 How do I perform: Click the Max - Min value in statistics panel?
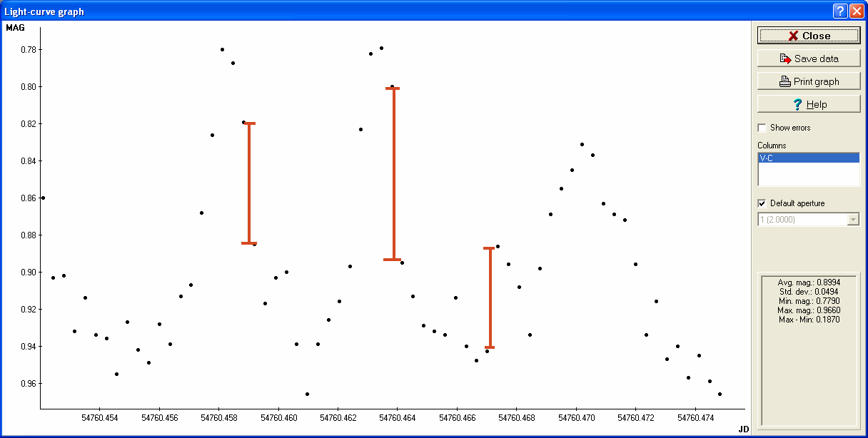(x=808, y=320)
